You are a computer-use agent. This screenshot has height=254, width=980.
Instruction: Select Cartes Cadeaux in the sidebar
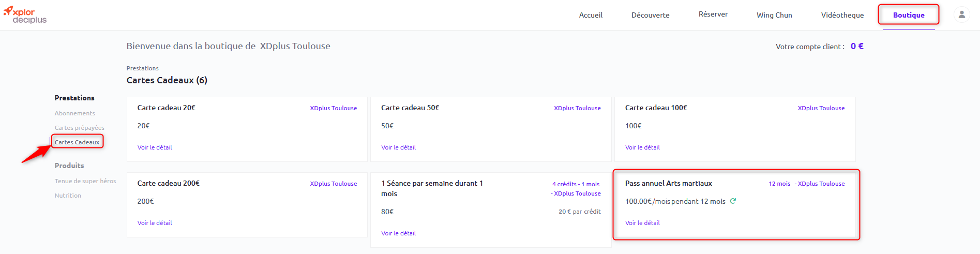pos(77,142)
